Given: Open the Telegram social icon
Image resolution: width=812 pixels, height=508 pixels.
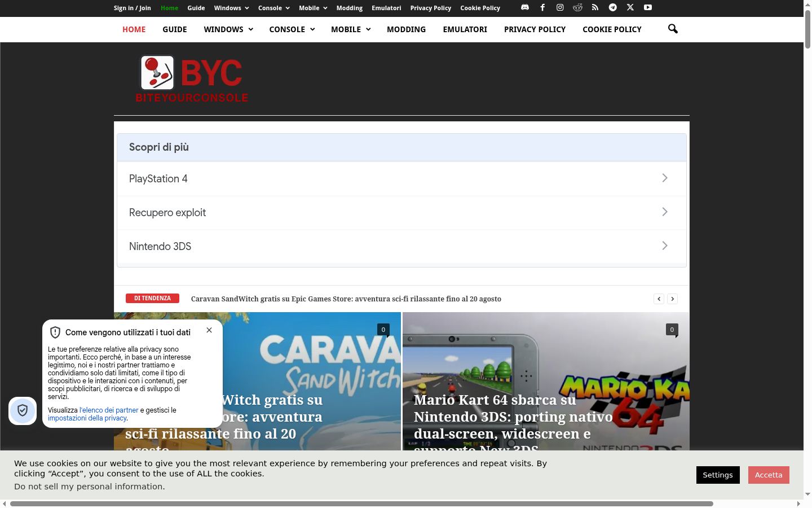Looking at the screenshot, I should pyautogui.click(x=612, y=7).
